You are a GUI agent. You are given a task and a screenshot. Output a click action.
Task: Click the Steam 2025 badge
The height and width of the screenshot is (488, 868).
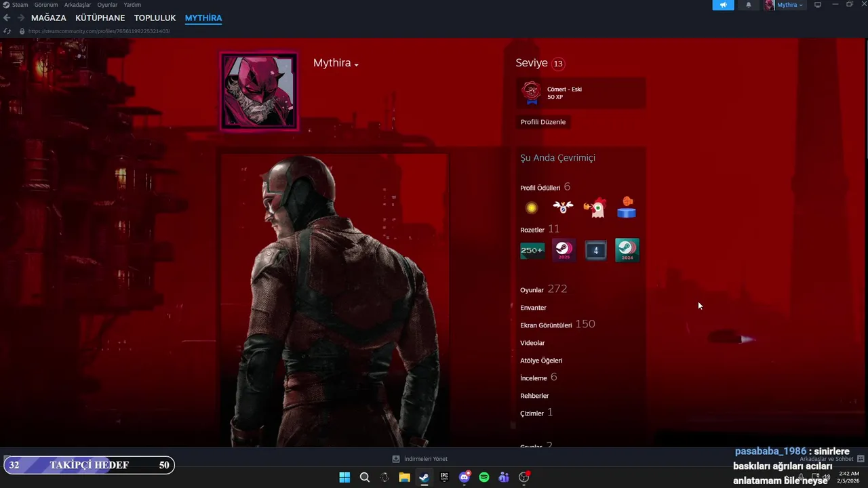coord(564,250)
